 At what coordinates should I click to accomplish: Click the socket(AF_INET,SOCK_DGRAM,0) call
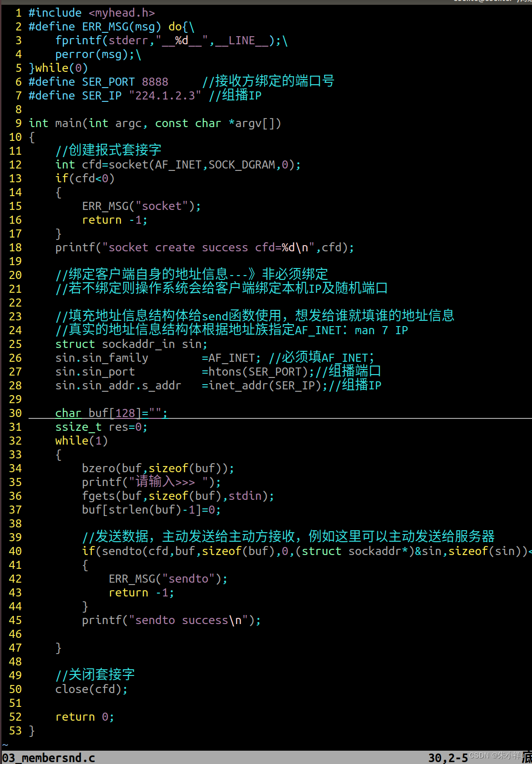coord(205,165)
